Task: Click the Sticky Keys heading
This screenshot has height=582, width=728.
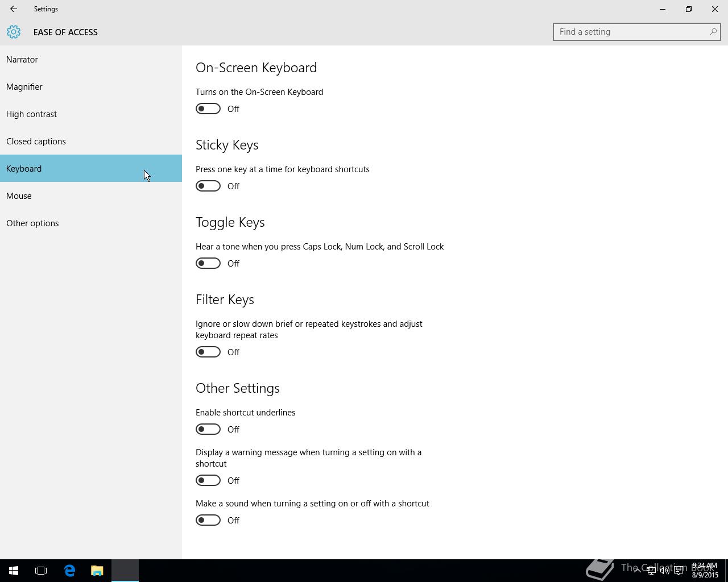Action: (x=227, y=145)
